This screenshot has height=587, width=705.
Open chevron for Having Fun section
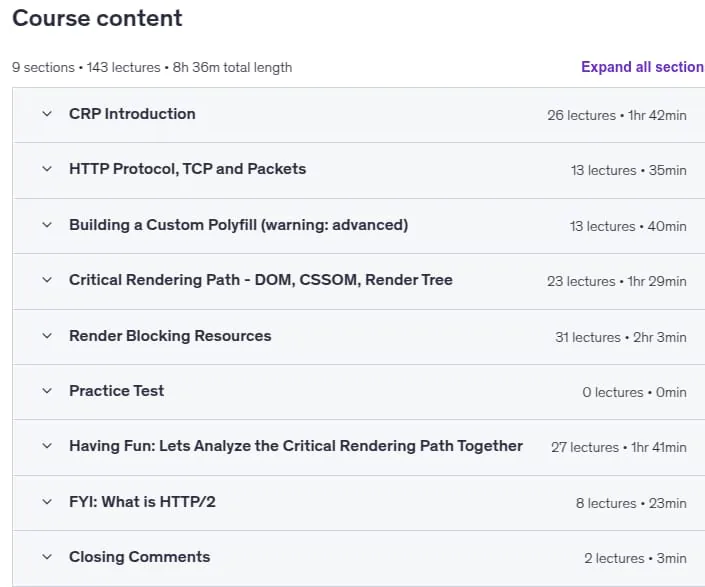tap(47, 446)
